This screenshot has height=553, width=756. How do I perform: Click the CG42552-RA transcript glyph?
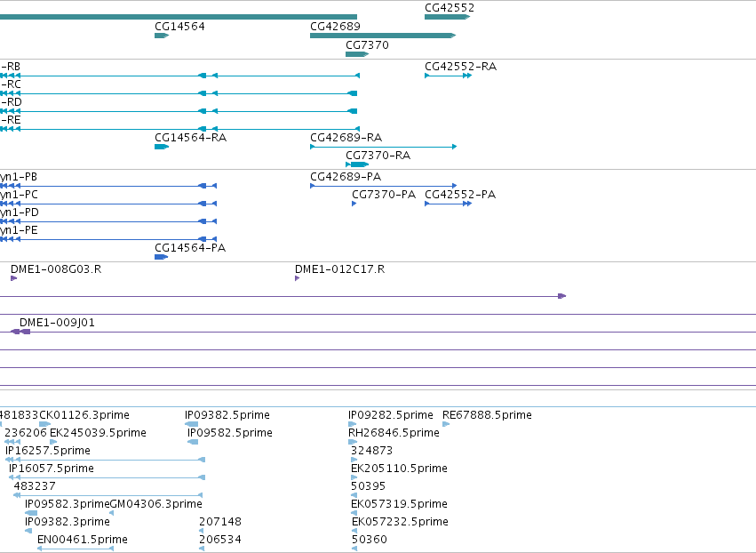pos(448,76)
